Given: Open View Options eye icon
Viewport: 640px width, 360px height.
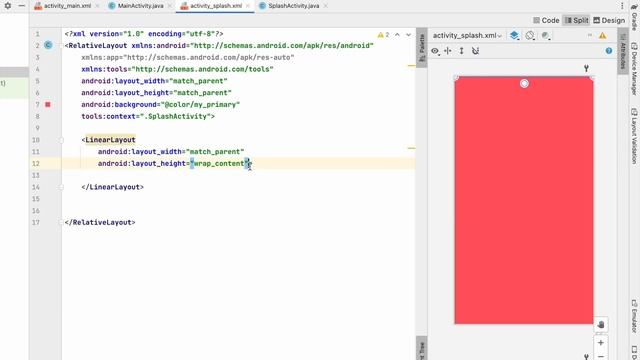Looking at the screenshot, I should click(x=435, y=51).
